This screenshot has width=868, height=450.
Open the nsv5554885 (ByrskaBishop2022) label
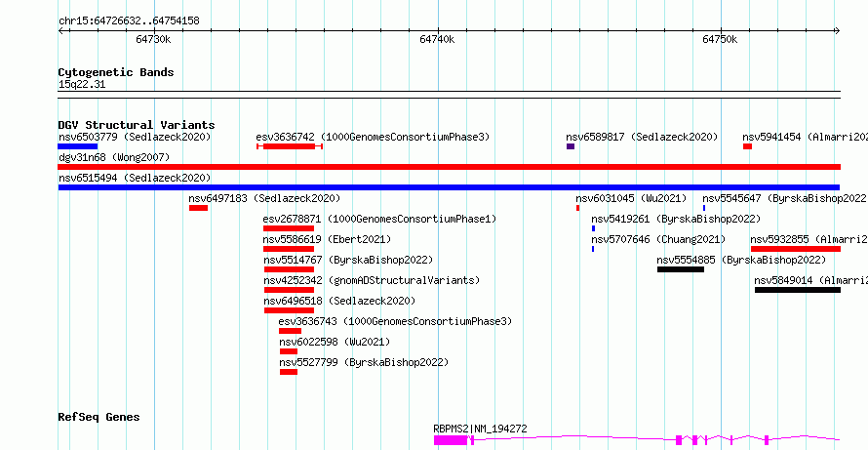click(x=741, y=260)
